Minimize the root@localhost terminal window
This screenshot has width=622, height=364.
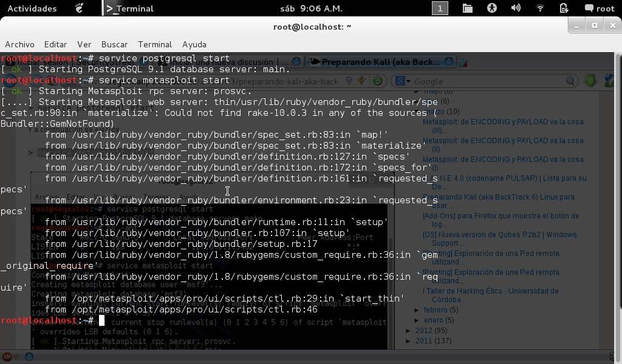coord(576,26)
